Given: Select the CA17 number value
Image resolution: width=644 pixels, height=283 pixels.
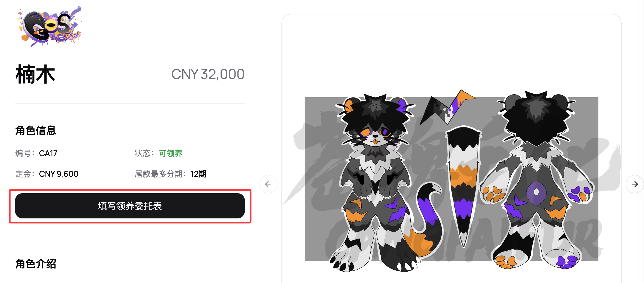Looking at the screenshot, I should click(48, 153).
